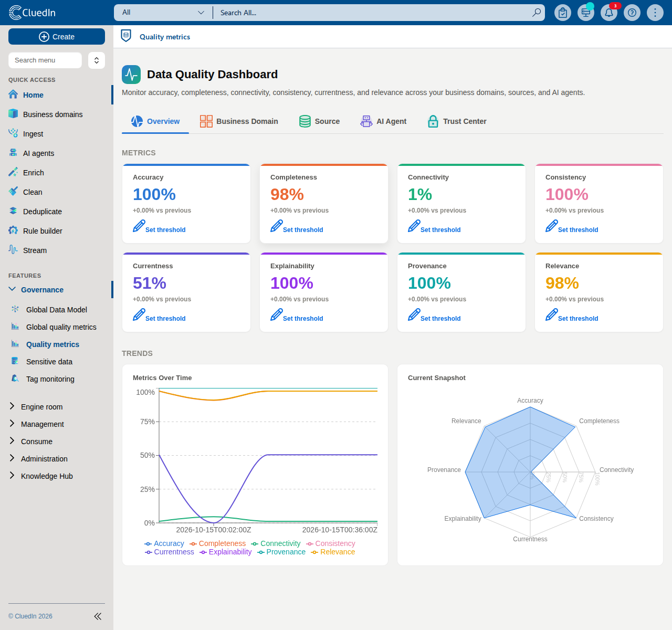Click the Business domains cube icon
This screenshot has width=672, height=630.
tap(13, 114)
